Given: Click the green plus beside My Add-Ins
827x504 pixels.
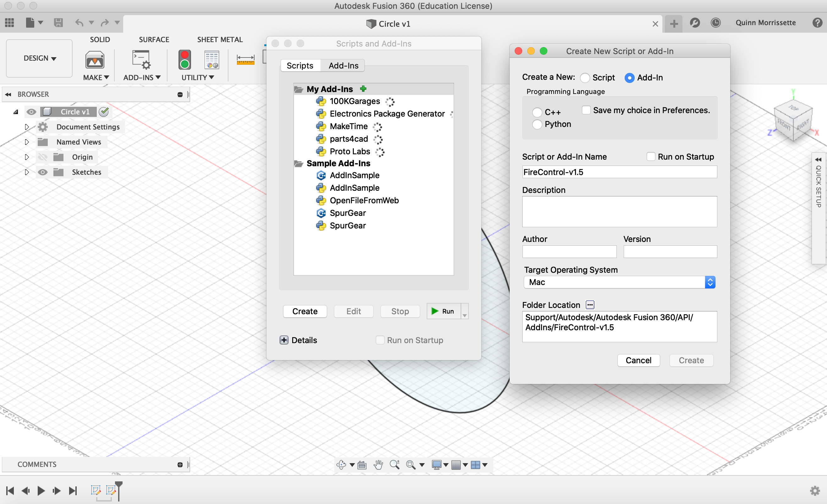Looking at the screenshot, I should point(363,89).
